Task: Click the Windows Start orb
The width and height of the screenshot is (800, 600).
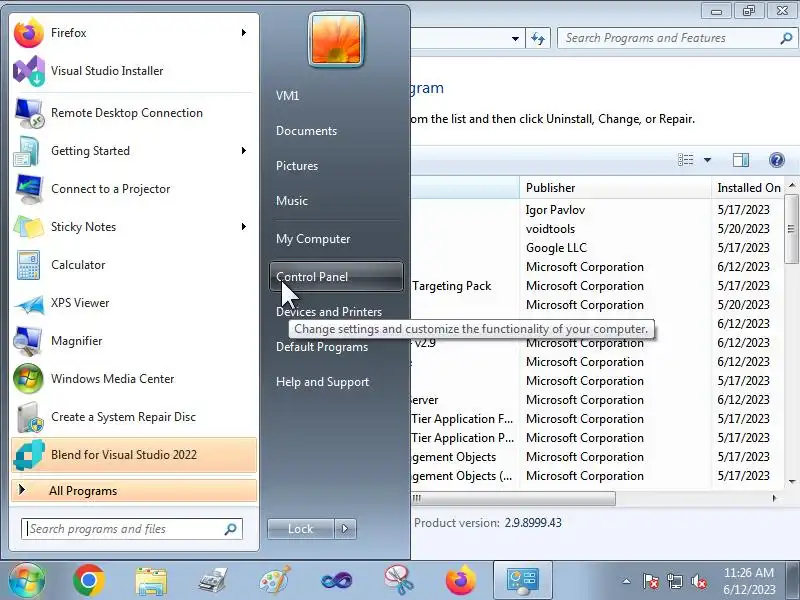Action: tap(27, 581)
